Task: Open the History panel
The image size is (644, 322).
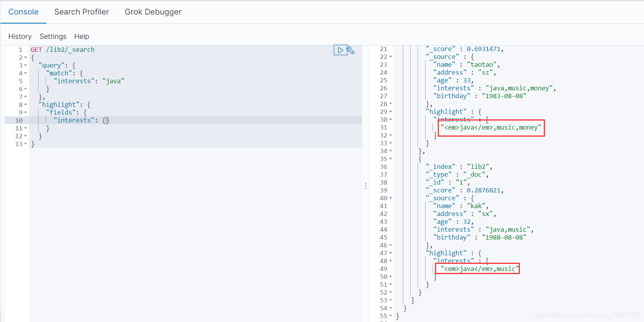Action: [20, 37]
